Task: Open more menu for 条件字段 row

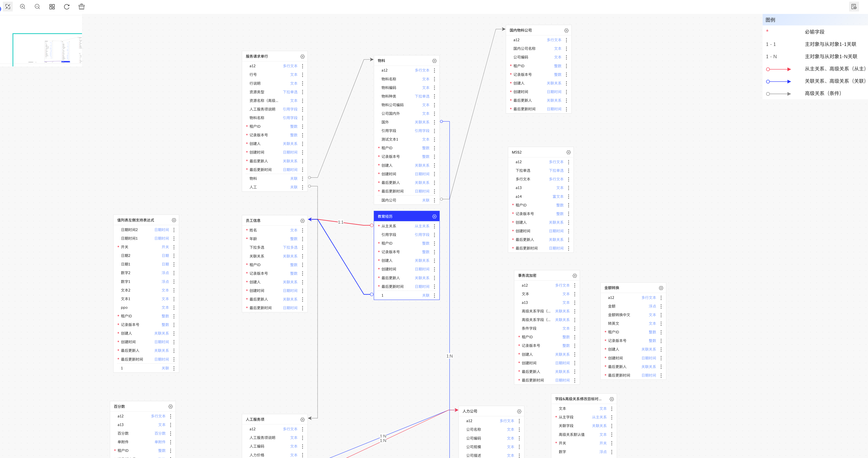Action: (575, 329)
